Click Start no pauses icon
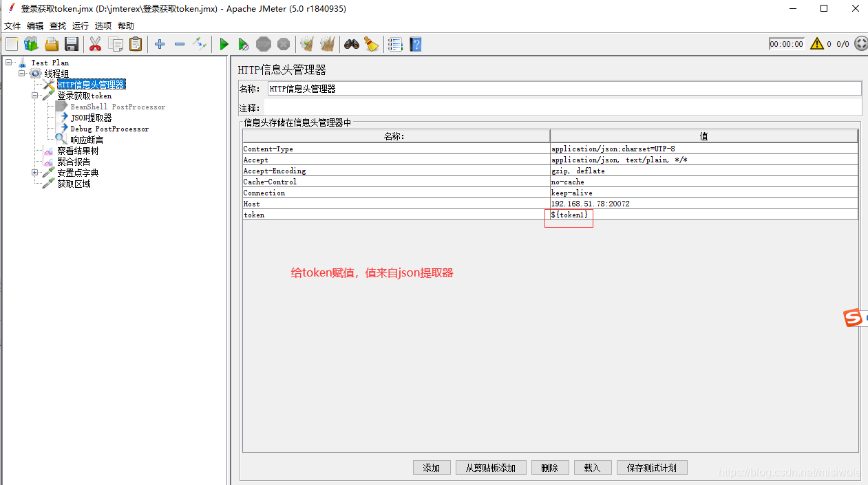868x485 pixels. click(243, 44)
